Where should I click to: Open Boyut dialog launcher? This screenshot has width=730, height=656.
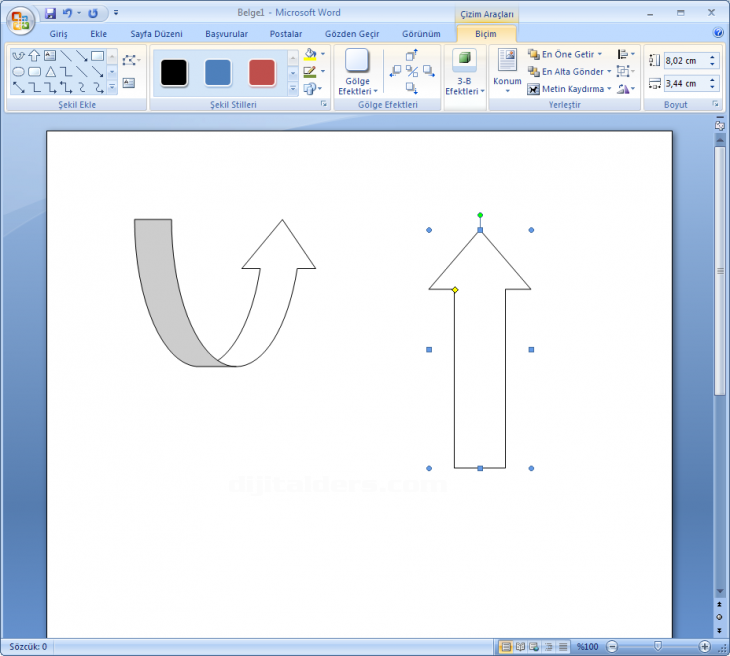[x=715, y=104]
